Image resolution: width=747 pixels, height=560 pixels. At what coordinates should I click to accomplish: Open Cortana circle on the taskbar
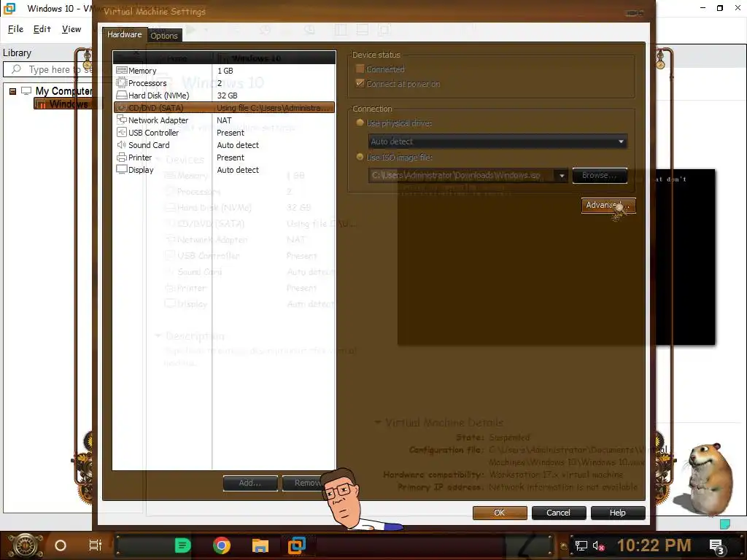pyautogui.click(x=61, y=545)
